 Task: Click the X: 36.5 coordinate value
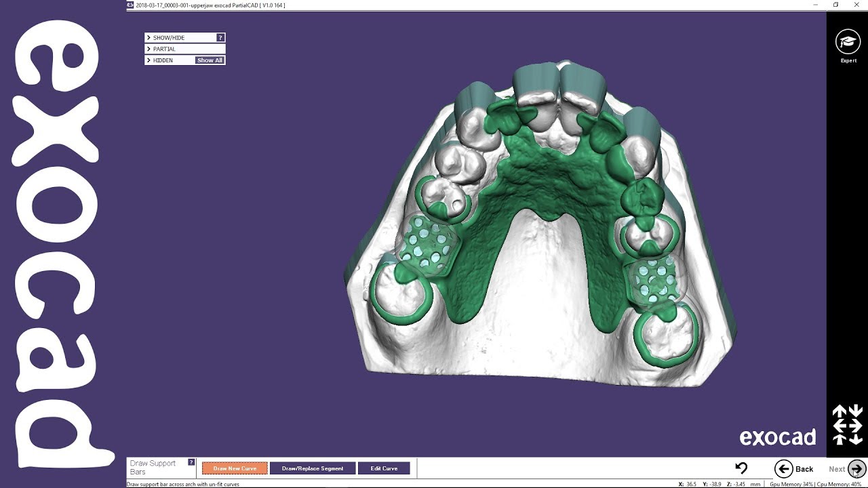[688, 484]
